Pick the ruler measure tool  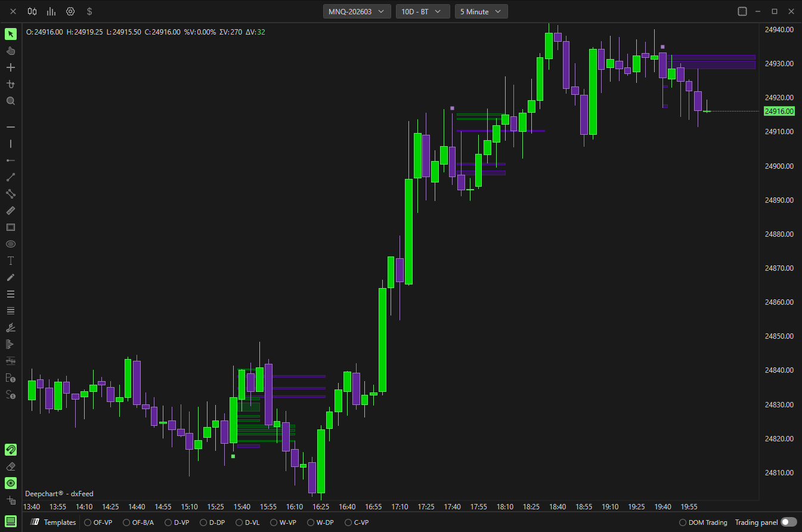11,211
